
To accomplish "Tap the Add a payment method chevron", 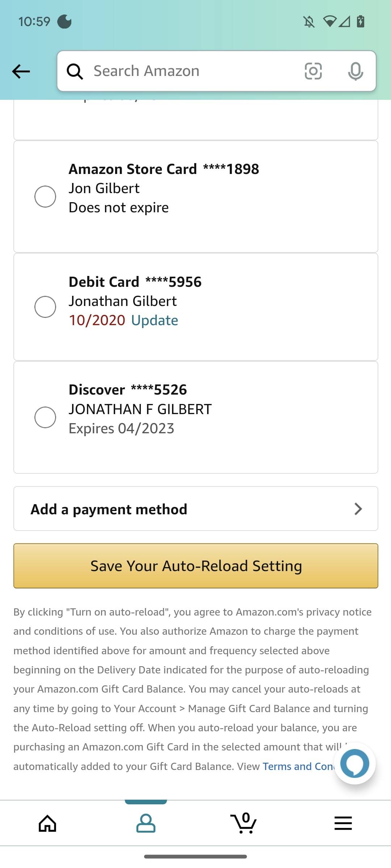I will (358, 509).
